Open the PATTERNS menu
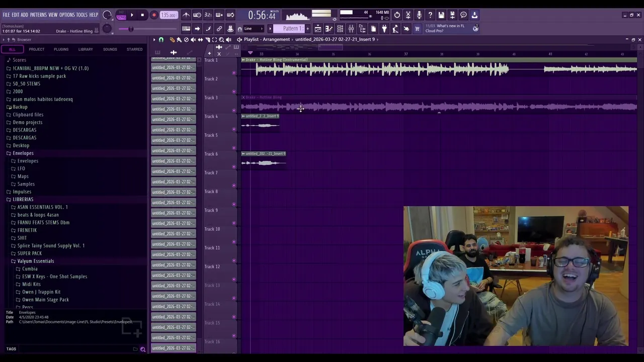This screenshot has width=644, height=362. [x=38, y=15]
